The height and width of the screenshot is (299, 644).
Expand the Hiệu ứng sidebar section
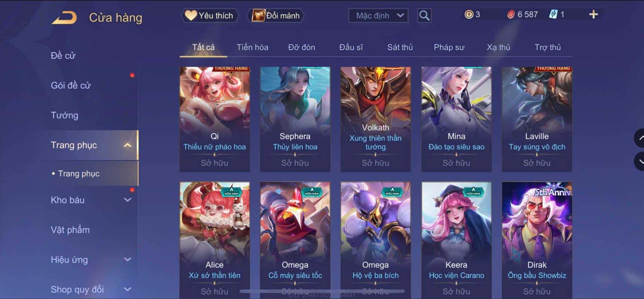[x=127, y=260]
